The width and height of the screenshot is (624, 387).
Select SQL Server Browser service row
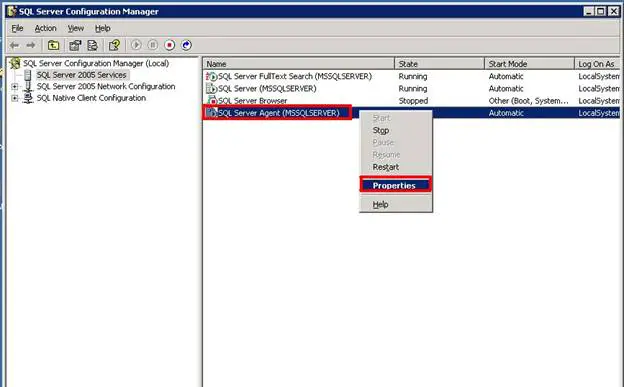pyautogui.click(x=411, y=101)
